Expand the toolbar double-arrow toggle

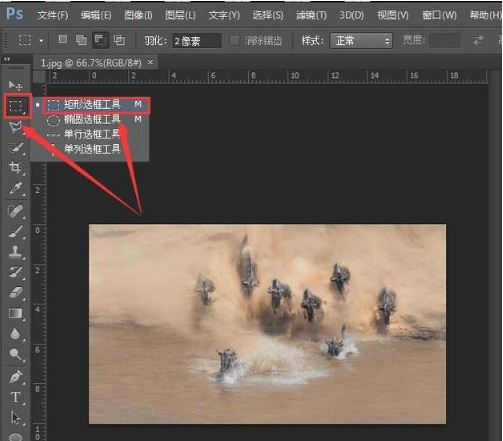(x=7, y=59)
